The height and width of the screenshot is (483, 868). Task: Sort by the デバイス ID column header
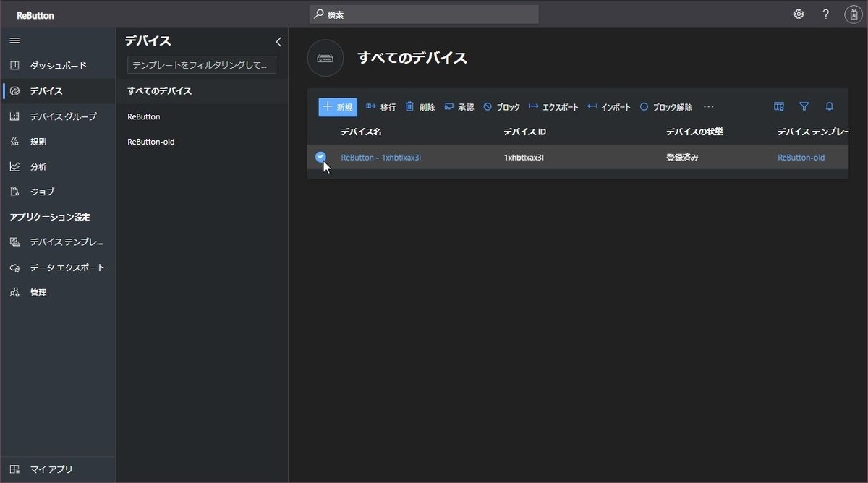525,132
